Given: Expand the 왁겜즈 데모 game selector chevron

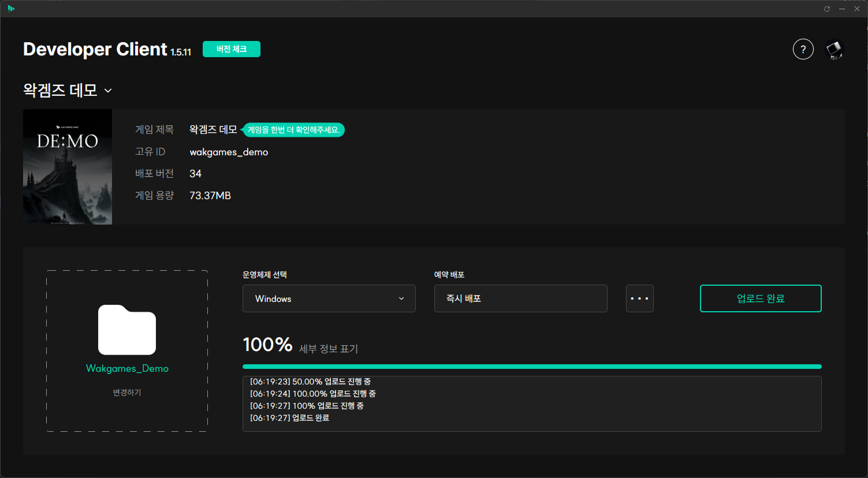Looking at the screenshot, I should point(108,91).
